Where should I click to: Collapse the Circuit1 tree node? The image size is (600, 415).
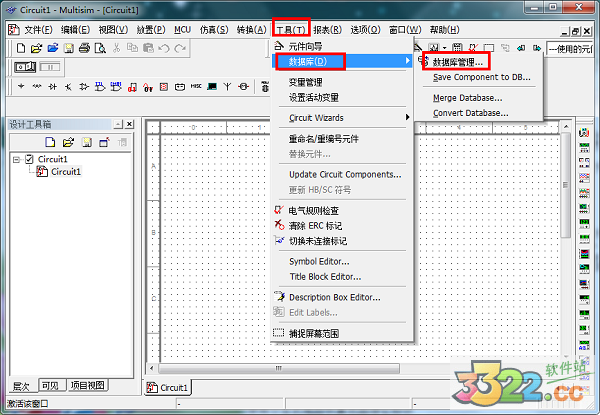[16, 159]
